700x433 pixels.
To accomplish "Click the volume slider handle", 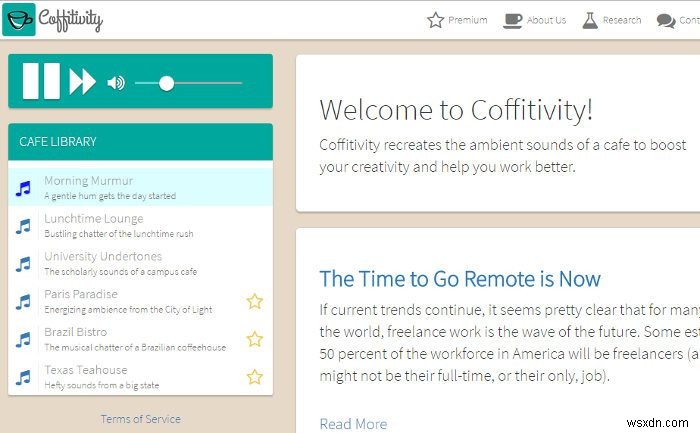I will point(167,83).
